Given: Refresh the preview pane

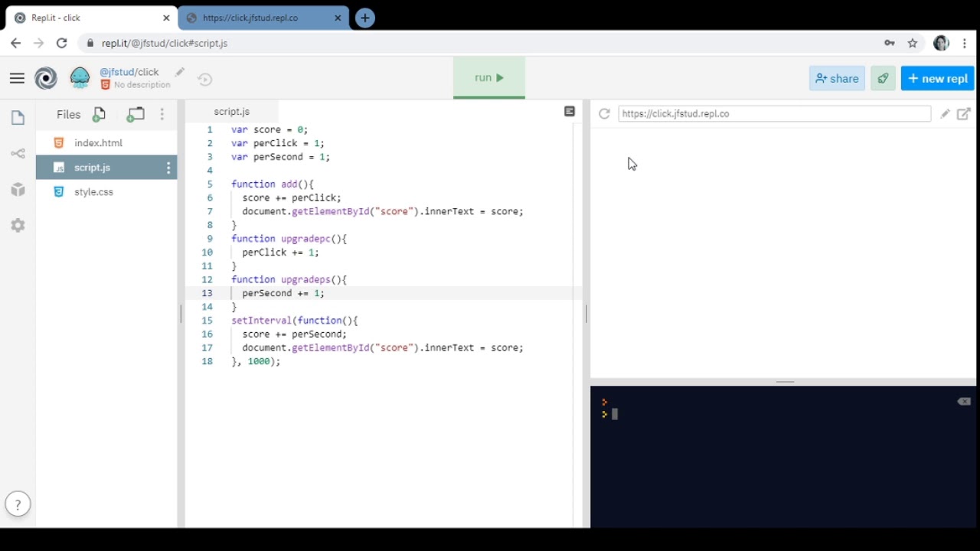Looking at the screenshot, I should pos(604,113).
